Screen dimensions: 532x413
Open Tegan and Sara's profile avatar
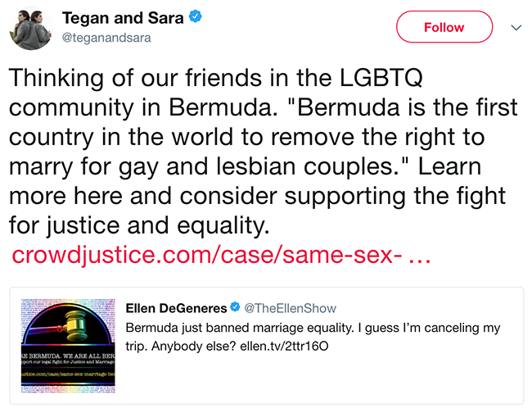(x=28, y=29)
